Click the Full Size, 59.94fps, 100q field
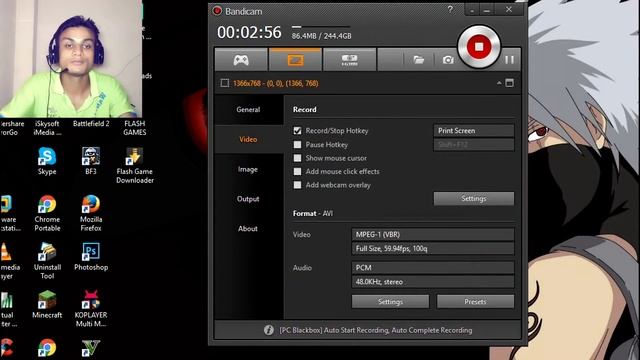Screen dimensions: 640x360 pos(433,248)
